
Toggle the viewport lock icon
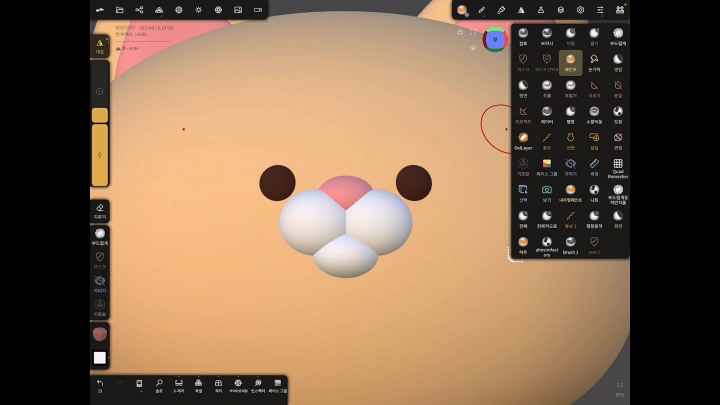click(460, 32)
